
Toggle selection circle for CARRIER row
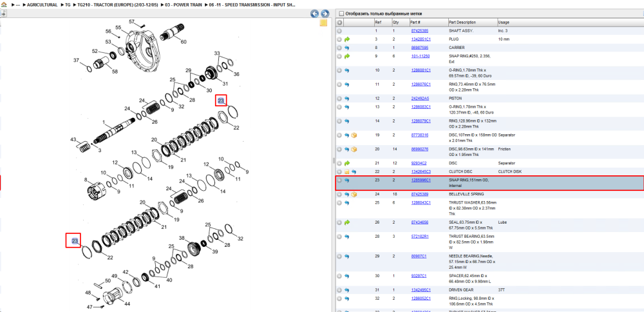click(x=339, y=48)
